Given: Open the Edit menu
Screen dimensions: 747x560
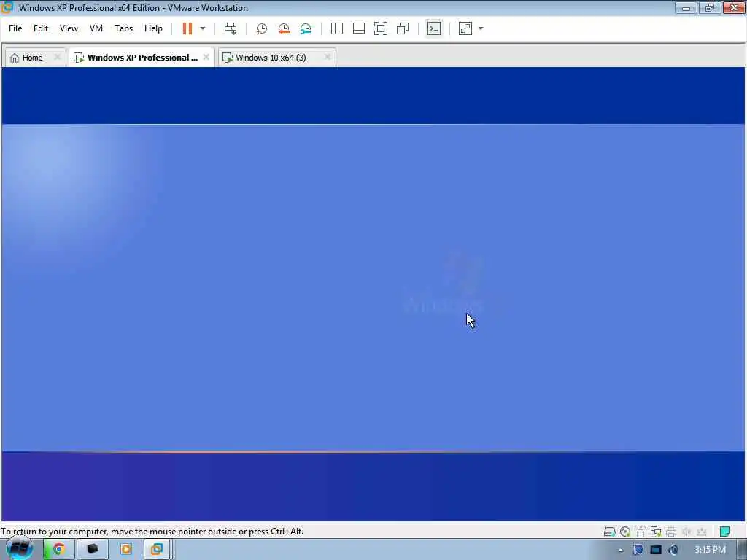Looking at the screenshot, I should pyautogui.click(x=41, y=28).
